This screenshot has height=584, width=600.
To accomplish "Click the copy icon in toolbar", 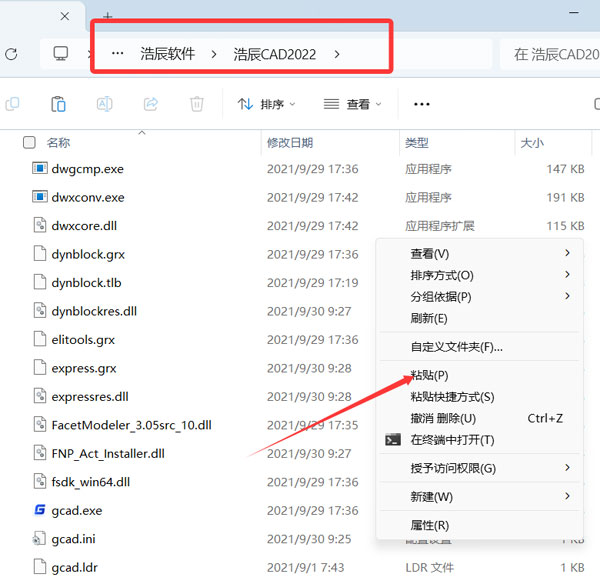I will point(12,104).
